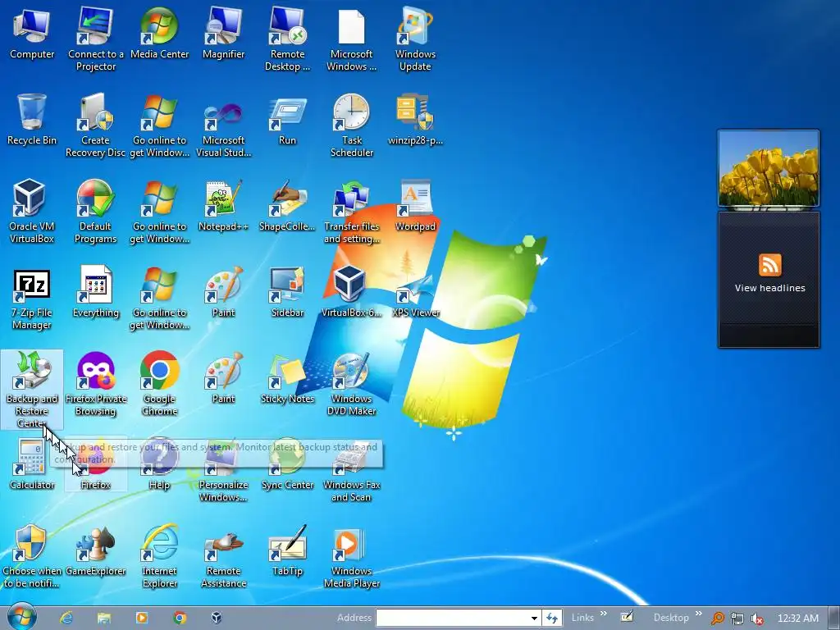Select the Personalize Windows shortcut
This screenshot has height=630, width=840.
pyautogui.click(x=223, y=470)
